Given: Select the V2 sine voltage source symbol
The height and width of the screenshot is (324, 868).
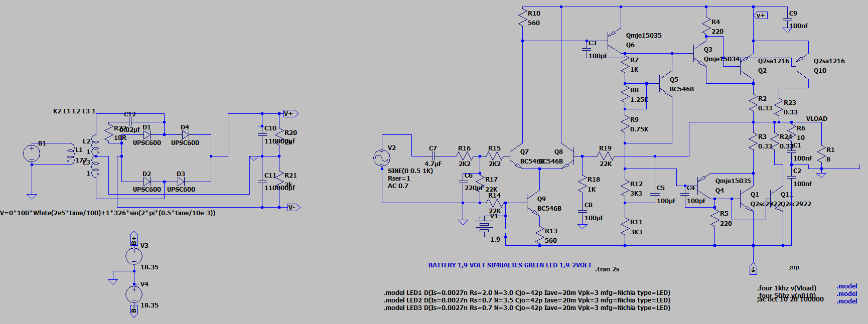Looking at the screenshot, I should [382, 158].
